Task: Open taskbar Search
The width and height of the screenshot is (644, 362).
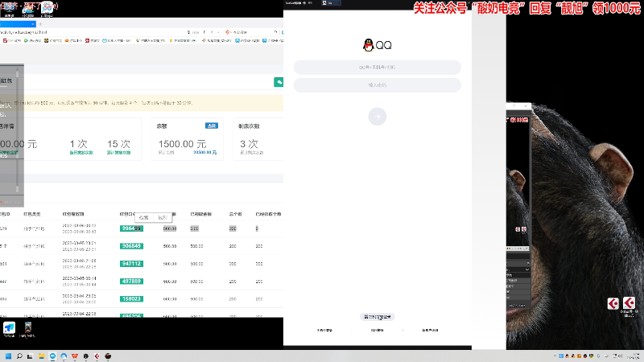Action: pyautogui.click(x=19, y=356)
